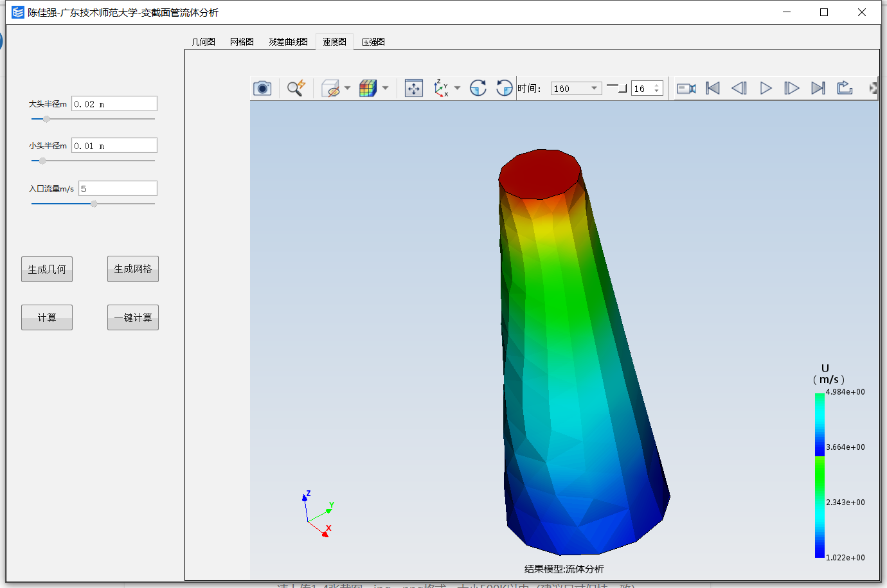Click the XYZ axis triad in viewport
Screen dimensions: 887x588
pyautogui.click(x=318, y=514)
